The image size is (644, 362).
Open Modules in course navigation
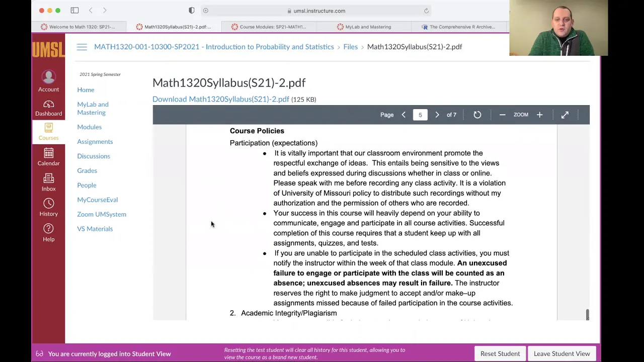[89, 127]
